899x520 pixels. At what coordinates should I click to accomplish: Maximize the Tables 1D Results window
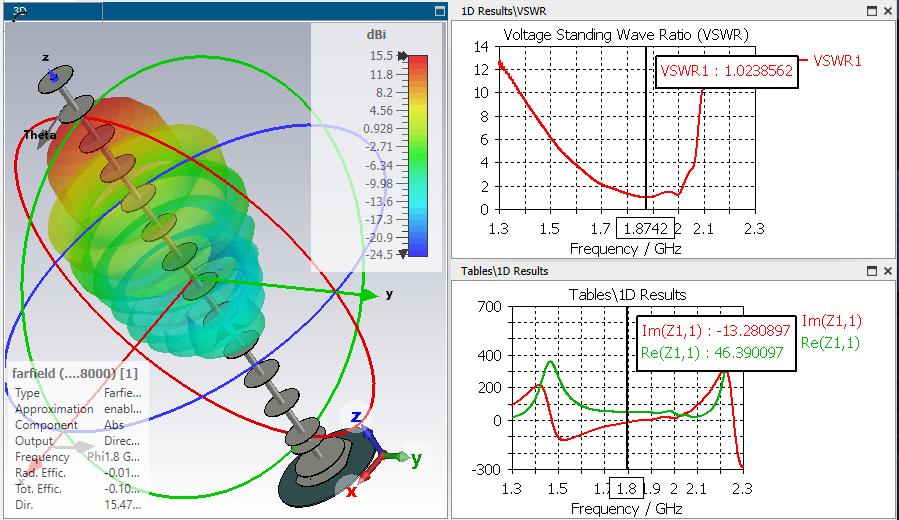pos(872,271)
